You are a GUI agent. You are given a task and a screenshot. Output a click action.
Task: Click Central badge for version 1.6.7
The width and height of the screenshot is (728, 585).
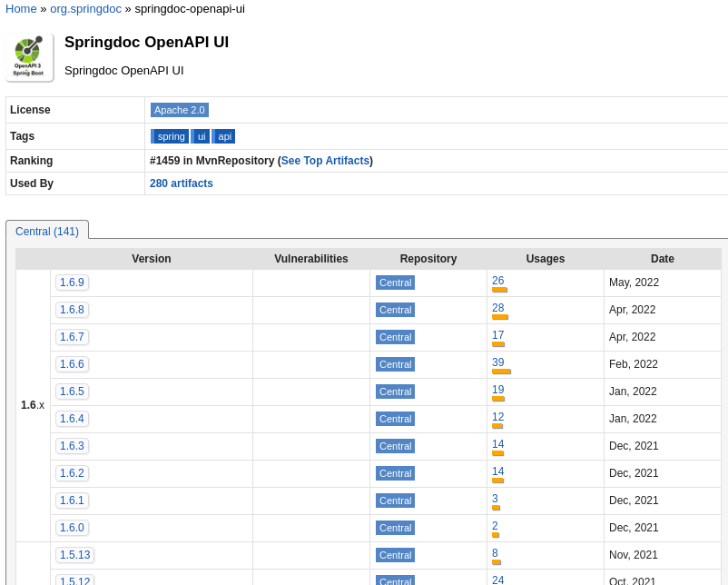click(395, 337)
